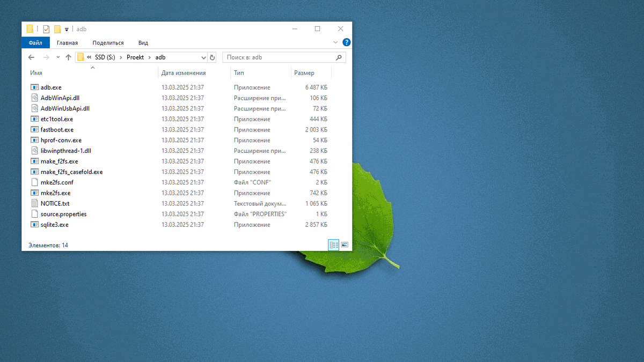
Task: Click size value 2 003 КБ
Action: (316, 130)
